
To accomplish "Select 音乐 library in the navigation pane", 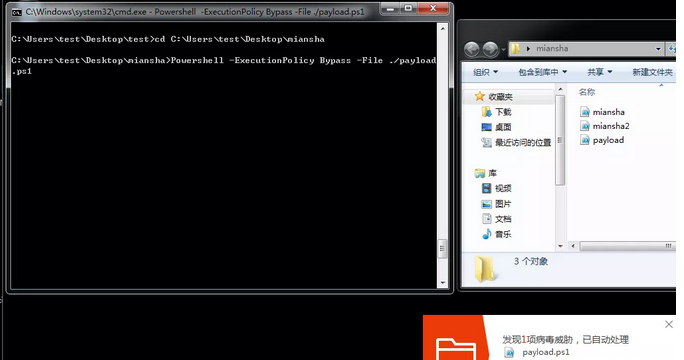I will click(x=503, y=234).
